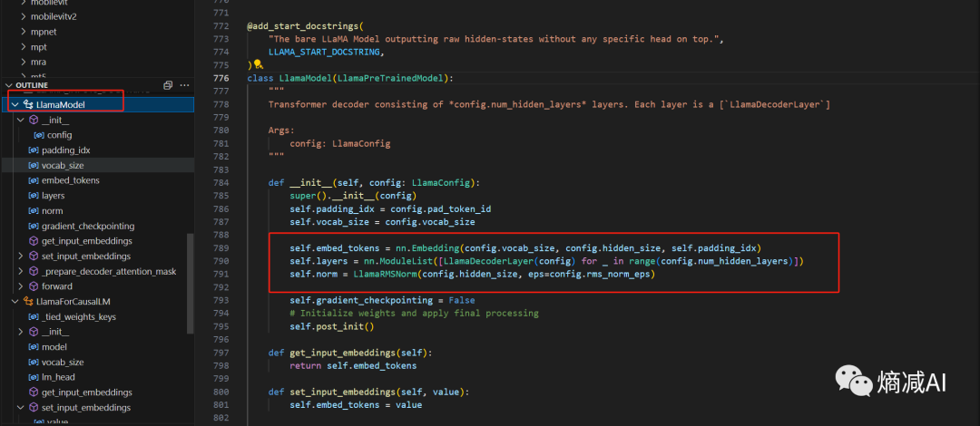Click the lightbulb code action icon

click(x=257, y=63)
